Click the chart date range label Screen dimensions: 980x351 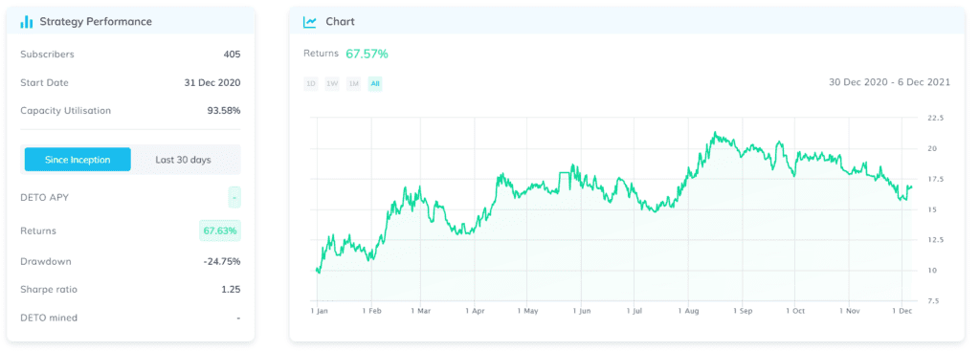[x=889, y=82]
